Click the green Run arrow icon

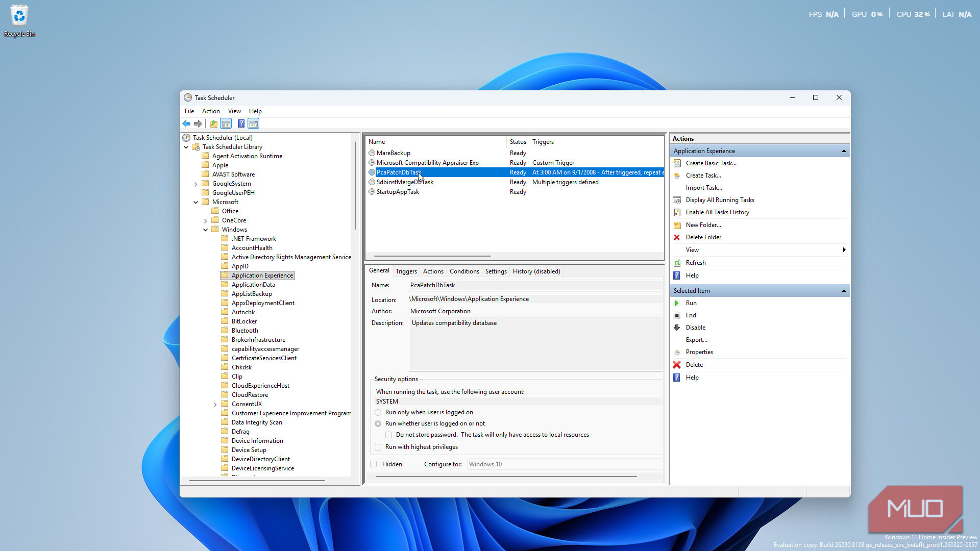[677, 303]
